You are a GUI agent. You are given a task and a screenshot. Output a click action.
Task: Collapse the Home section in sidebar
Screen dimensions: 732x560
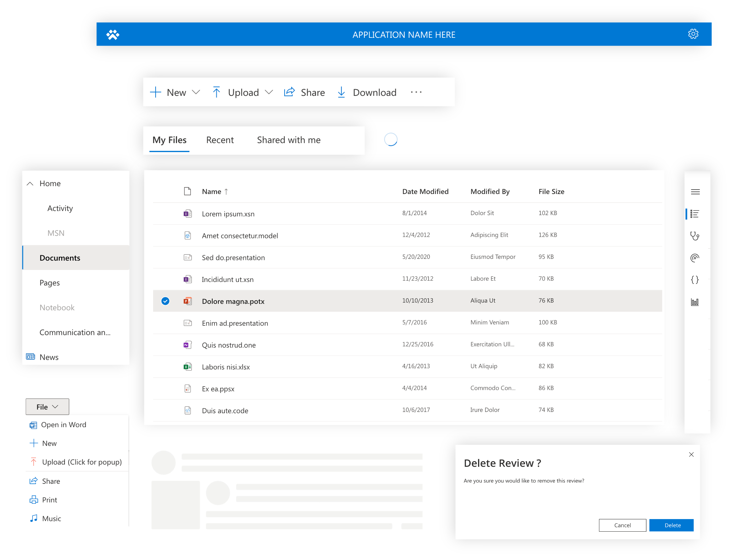tap(30, 183)
